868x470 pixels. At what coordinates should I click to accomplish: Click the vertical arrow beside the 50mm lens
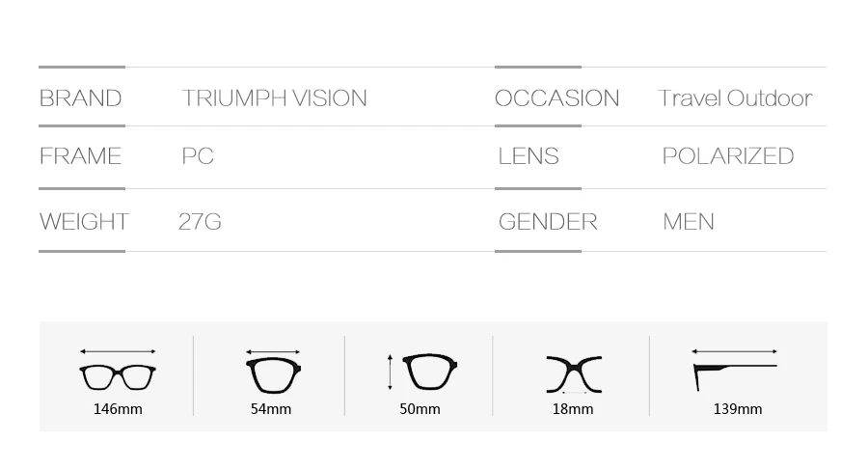point(390,372)
